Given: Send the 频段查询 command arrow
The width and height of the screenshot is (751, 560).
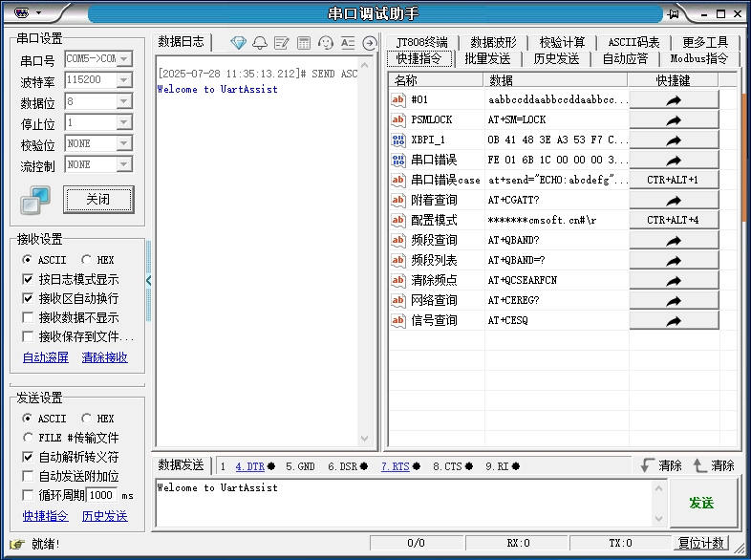Looking at the screenshot, I should (x=674, y=241).
